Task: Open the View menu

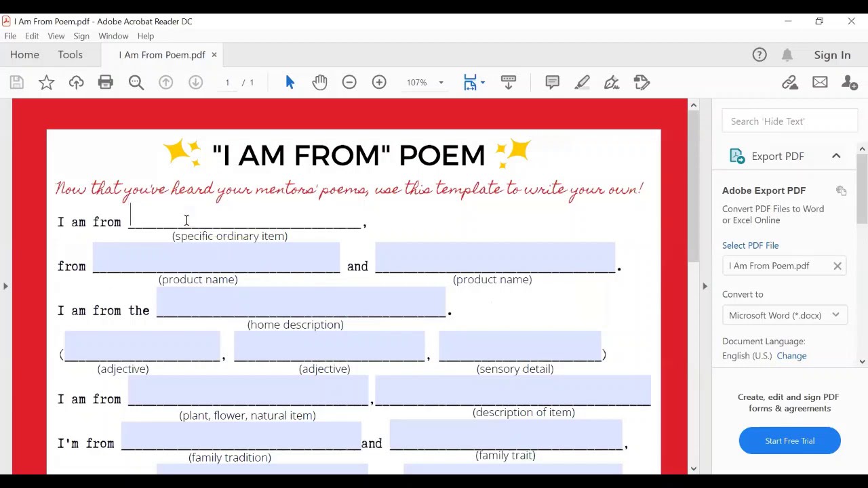Action: (56, 36)
